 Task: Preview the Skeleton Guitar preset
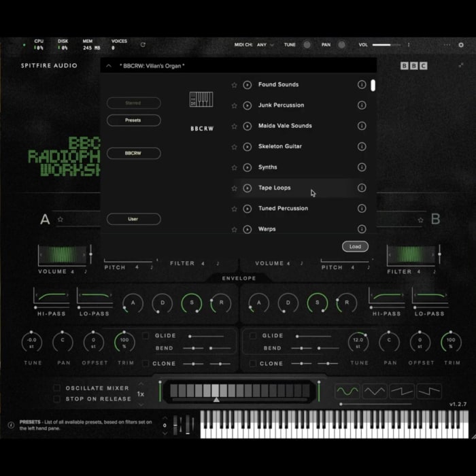pos(247,147)
